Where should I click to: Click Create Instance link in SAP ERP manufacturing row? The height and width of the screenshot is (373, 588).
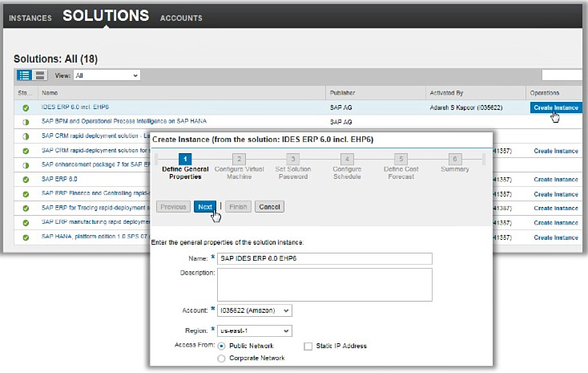click(556, 223)
